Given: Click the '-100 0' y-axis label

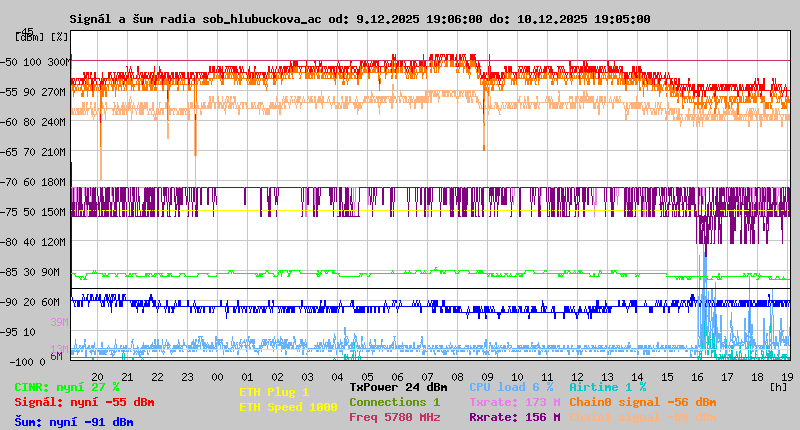Looking at the screenshot, I should [x=28, y=362].
